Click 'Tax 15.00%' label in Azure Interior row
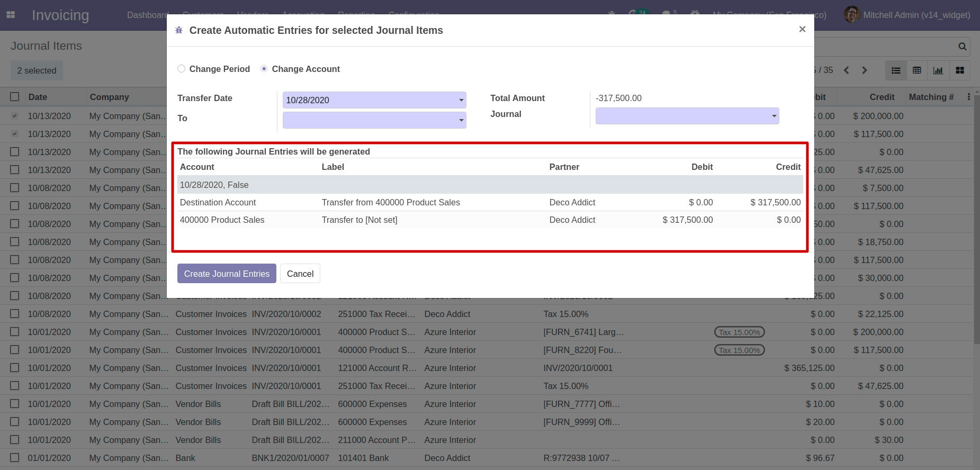This screenshot has width=980, height=470. [566, 386]
